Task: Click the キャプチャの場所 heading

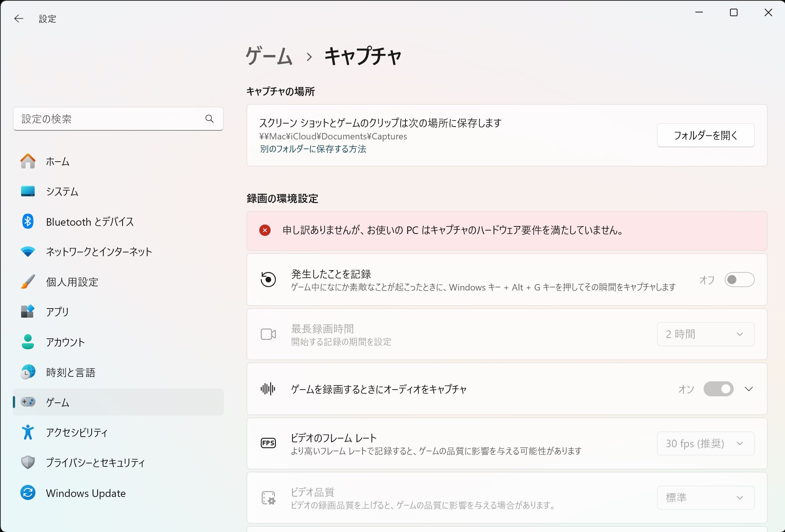Action: pos(281,92)
